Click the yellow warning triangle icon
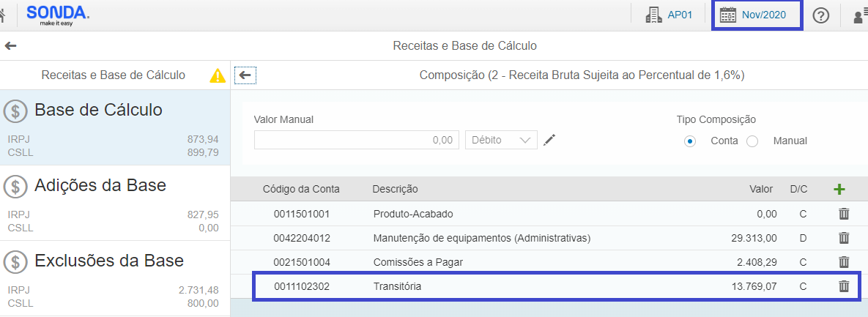The width and height of the screenshot is (868, 317). pyautogui.click(x=218, y=75)
